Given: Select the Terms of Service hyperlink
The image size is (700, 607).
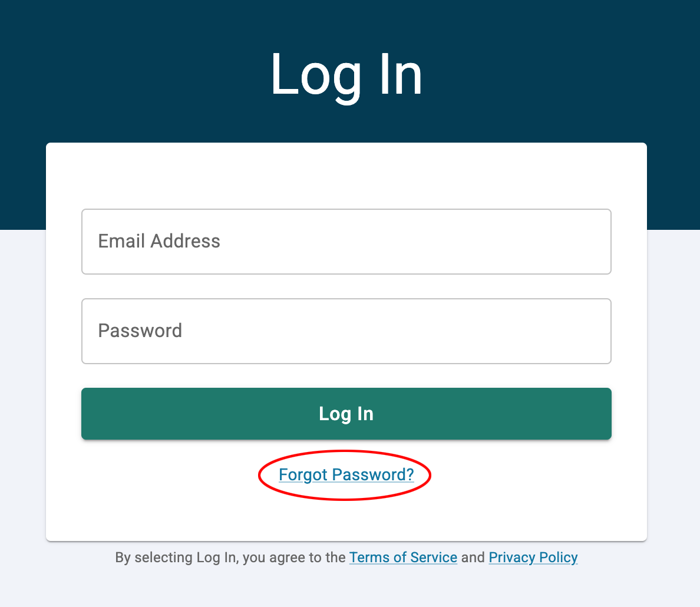Looking at the screenshot, I should pyautogui.click(x=403, y=557).
